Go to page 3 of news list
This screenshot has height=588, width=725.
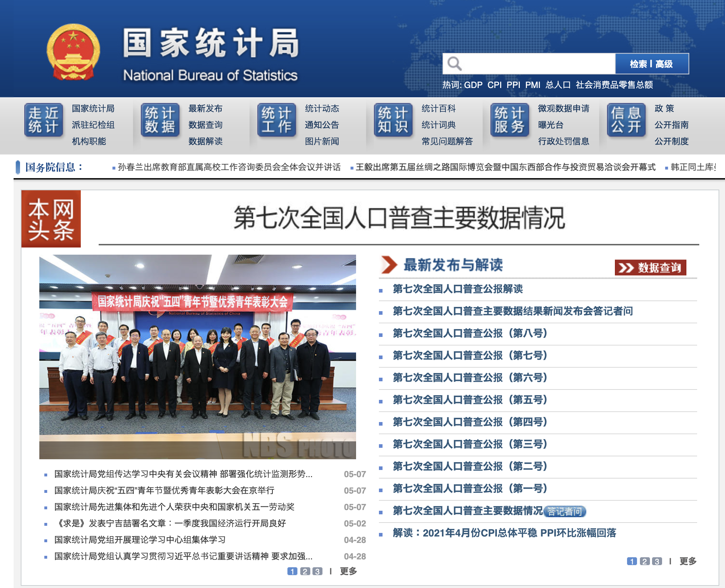pos(317,571)
